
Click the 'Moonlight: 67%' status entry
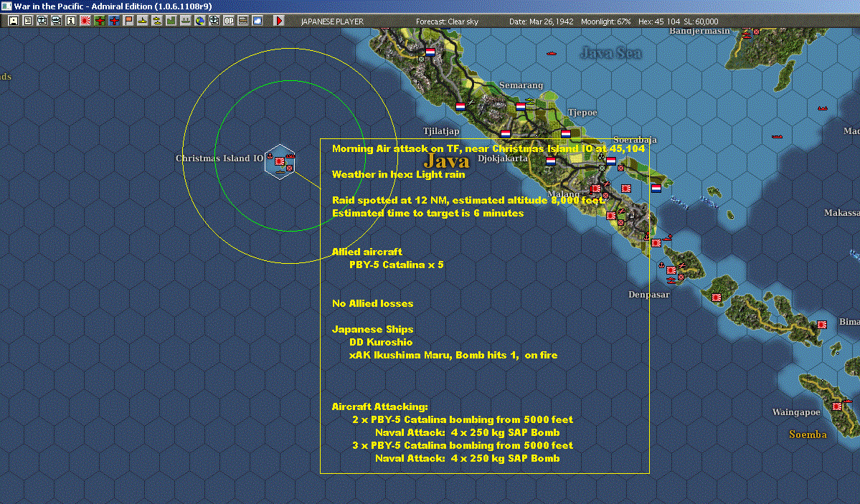[605, 22]
